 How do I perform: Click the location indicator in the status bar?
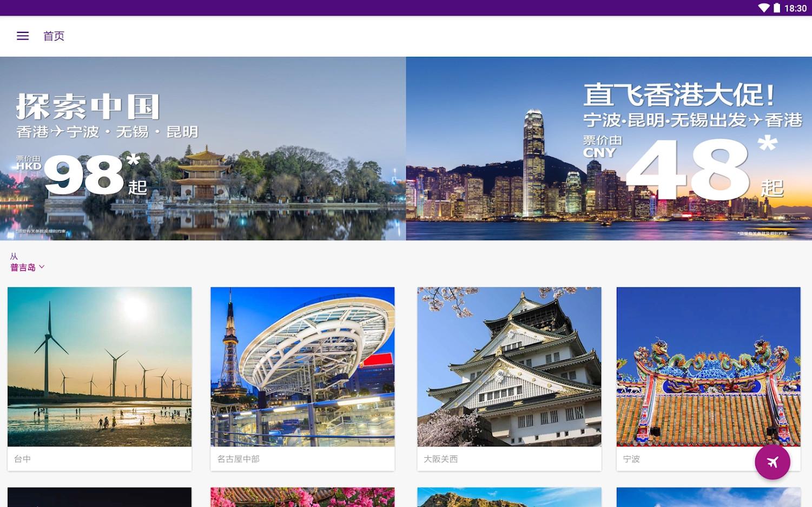[x=763, y=8]
